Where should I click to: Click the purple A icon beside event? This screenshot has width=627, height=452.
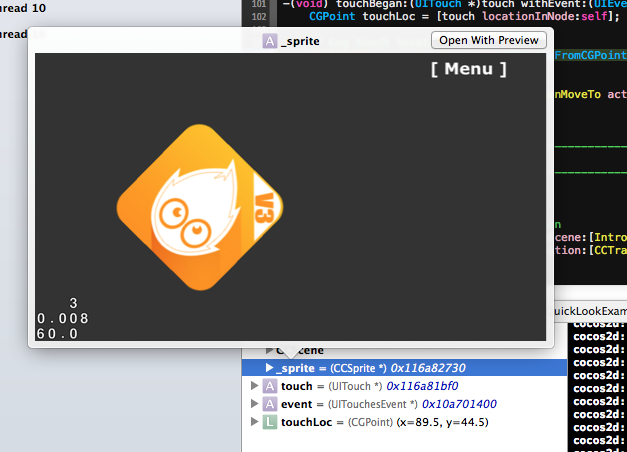(270, 404)
